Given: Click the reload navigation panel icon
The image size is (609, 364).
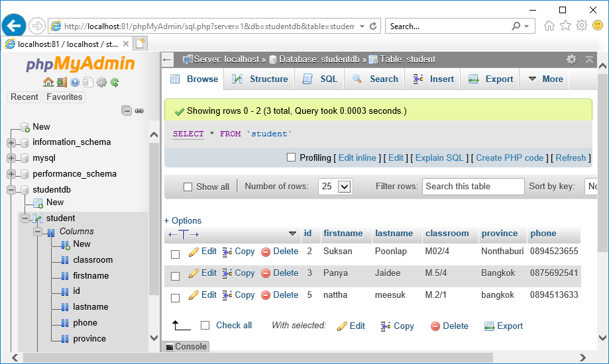Looking at the screenshot, I should (x=115, y=82).
